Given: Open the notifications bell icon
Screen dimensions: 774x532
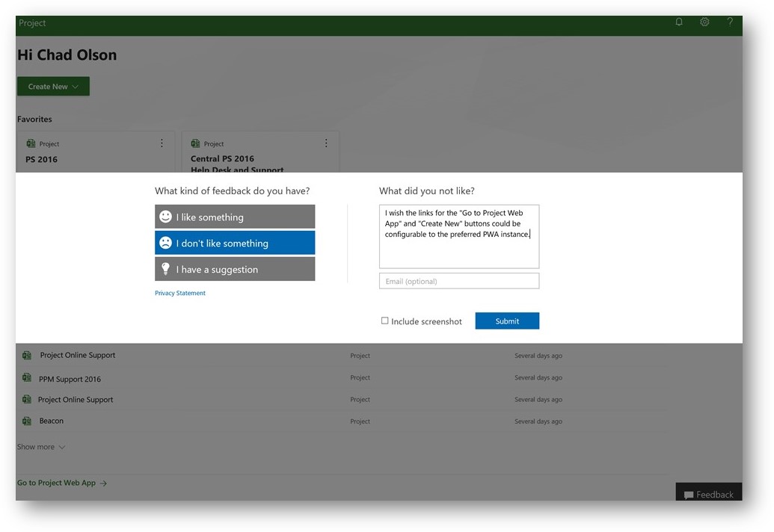Looking at the screenshot, I should coord(679,22).
